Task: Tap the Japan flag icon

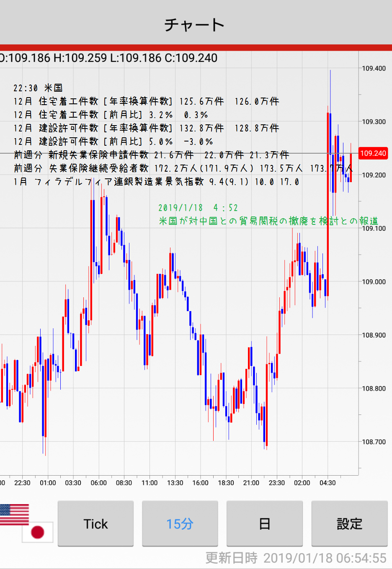Action: click(x=38, y=532)
